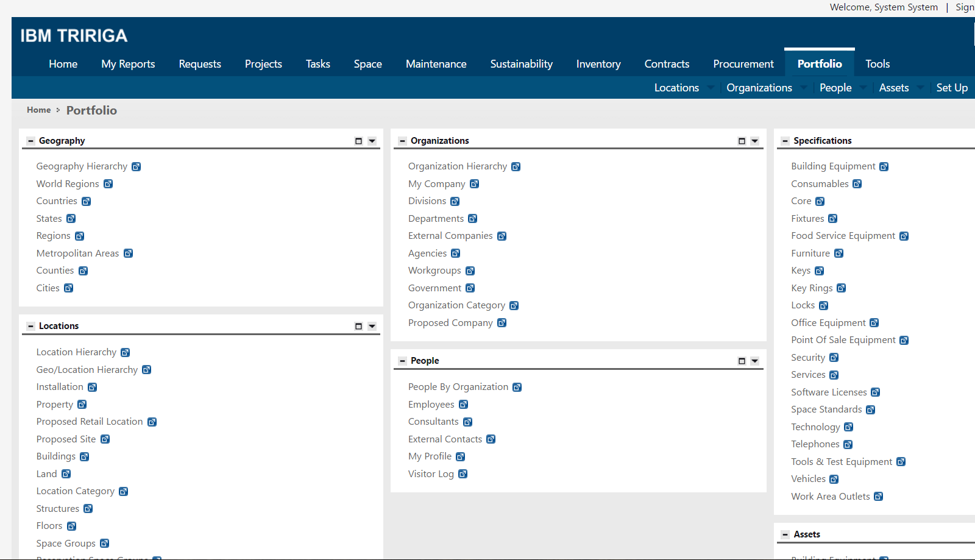Image resolution: width=975 pixels, height=560 pixels.
Task: Collapse the Specifications section
Action: (x=785, y=141)
